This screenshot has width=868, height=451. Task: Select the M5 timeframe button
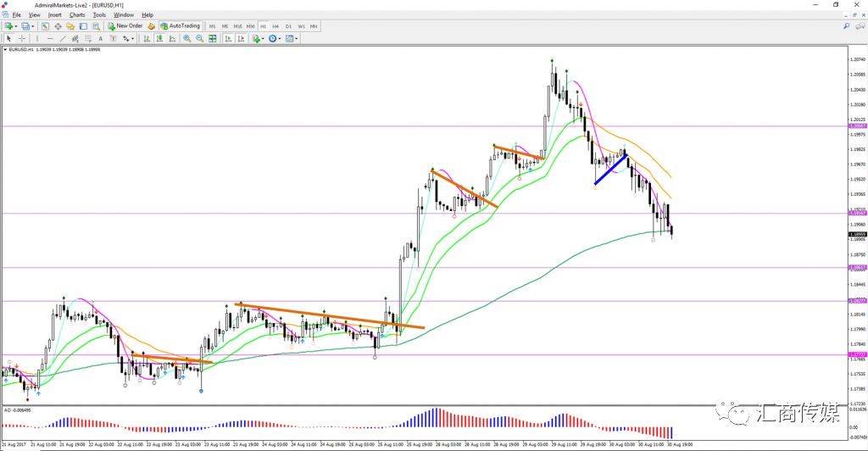point(225,26)
